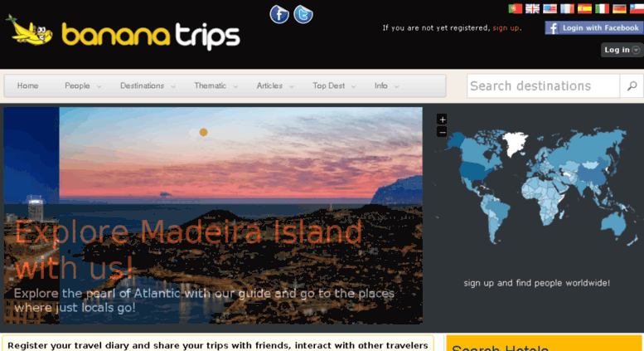
Task: Zoom in on the world map
Action: click(442, 119)
